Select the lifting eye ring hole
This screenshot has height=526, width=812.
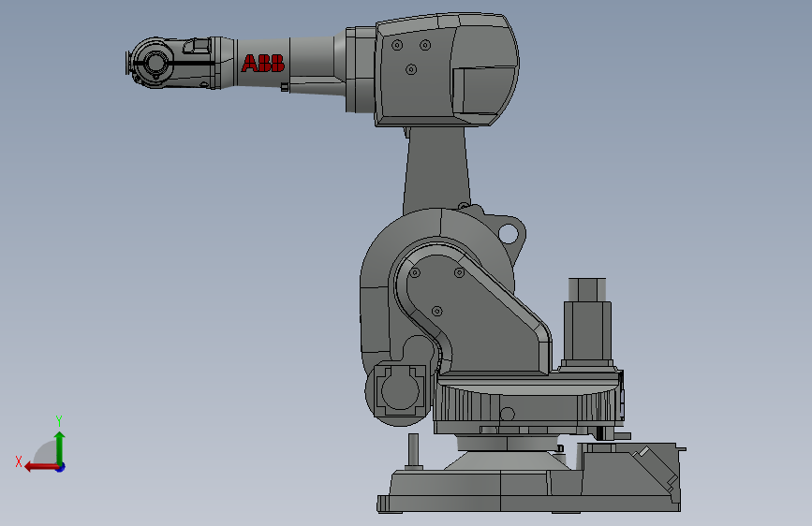pos(508,234)
